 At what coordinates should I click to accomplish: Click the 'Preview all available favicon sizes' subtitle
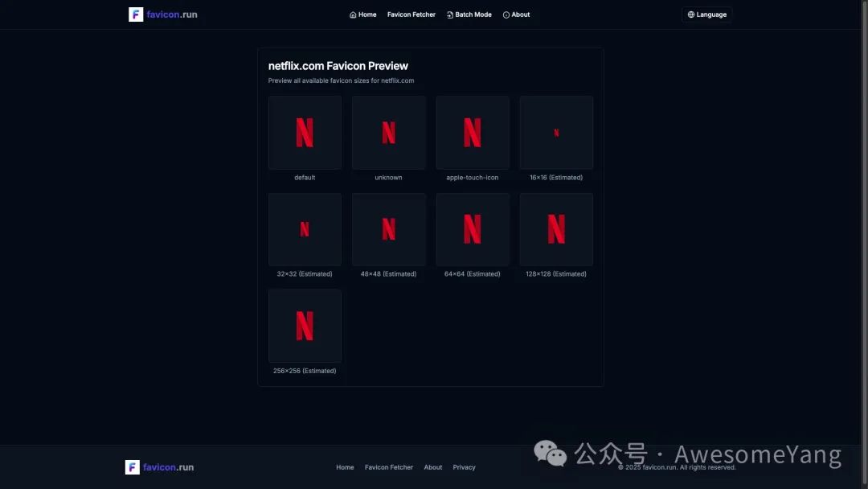pyautogui.click(x=341, y=80)
